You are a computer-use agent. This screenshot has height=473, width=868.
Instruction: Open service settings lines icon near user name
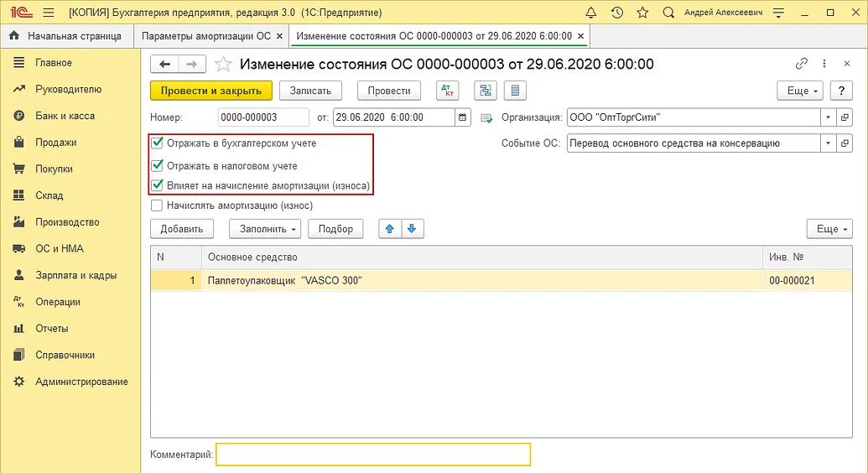coord(778,13)
